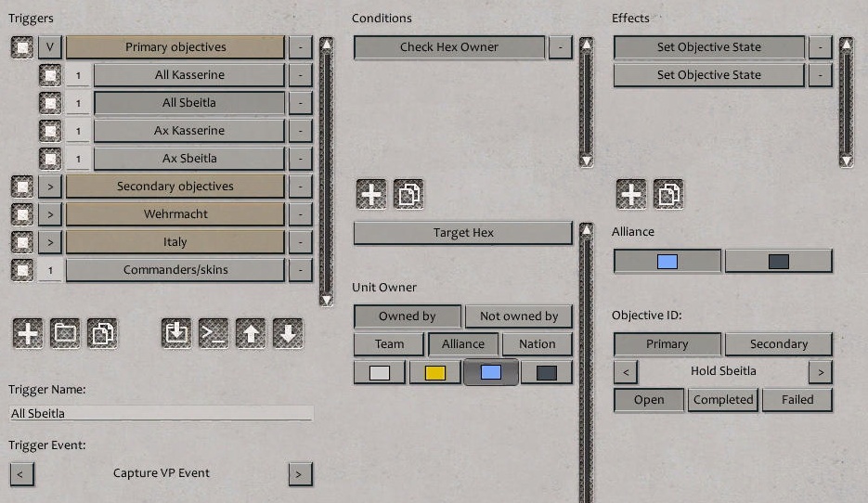The width and height of the screenshot is (868, 503).
Task: Choose Secondary objective type
Action: 778,344
